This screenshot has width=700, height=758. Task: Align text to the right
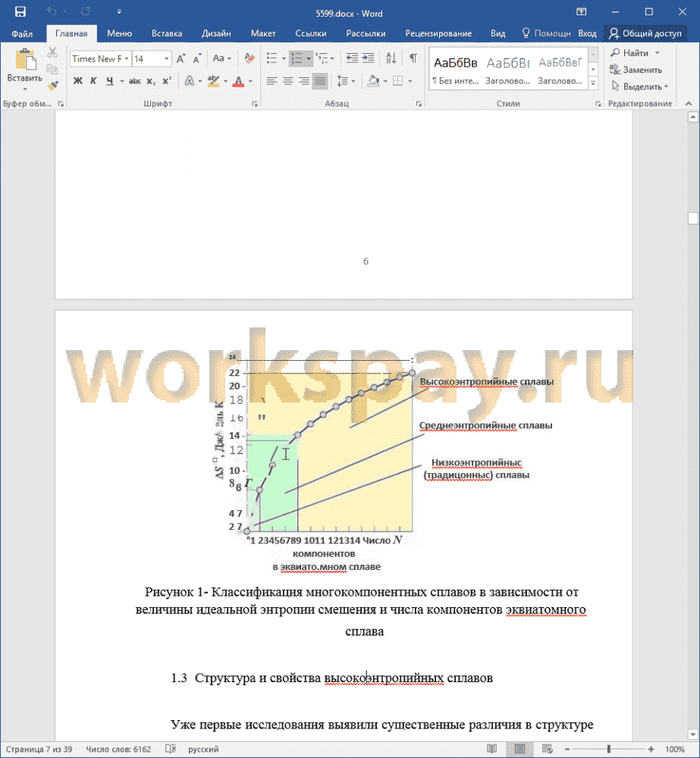pos(304,81)
